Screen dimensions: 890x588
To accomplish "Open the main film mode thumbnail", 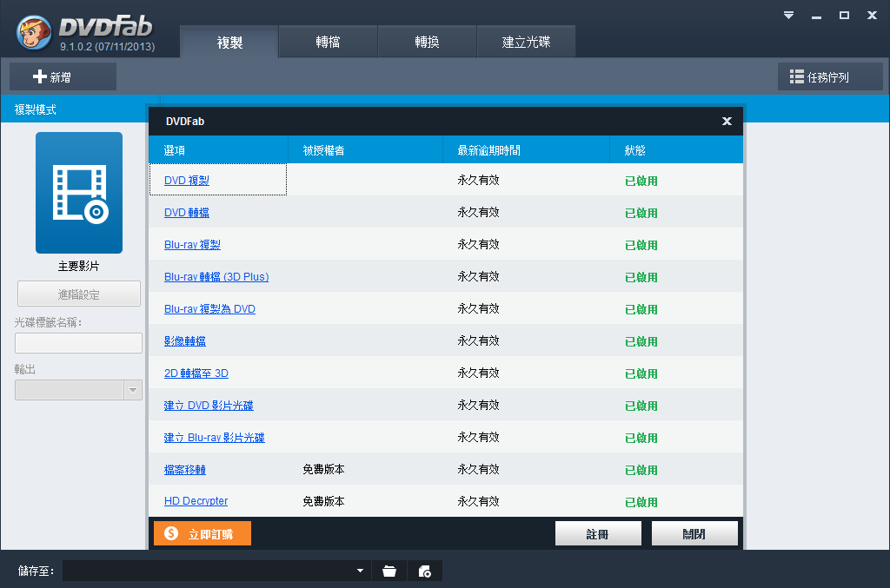I will (x=79, y=193).
